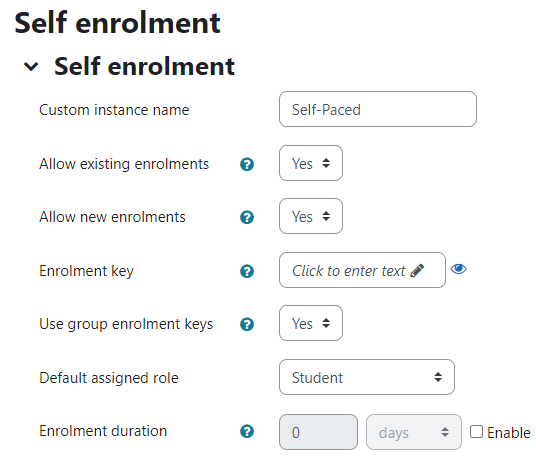This screenshot has width=536, height=460.
Task: Click Custom instance name field Self-Paced
Action: pos(378,109)
